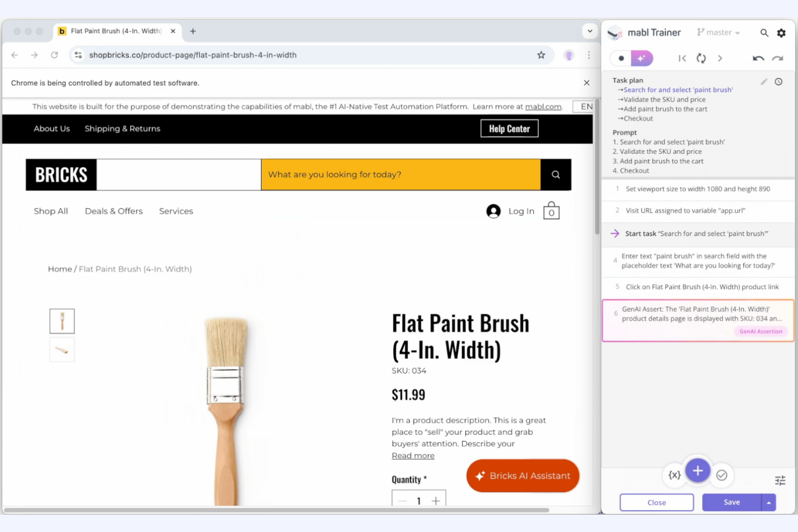The image size is (798, 532).
Task: Open the mabl Trainer settings gear
Action: coord(781,32)
